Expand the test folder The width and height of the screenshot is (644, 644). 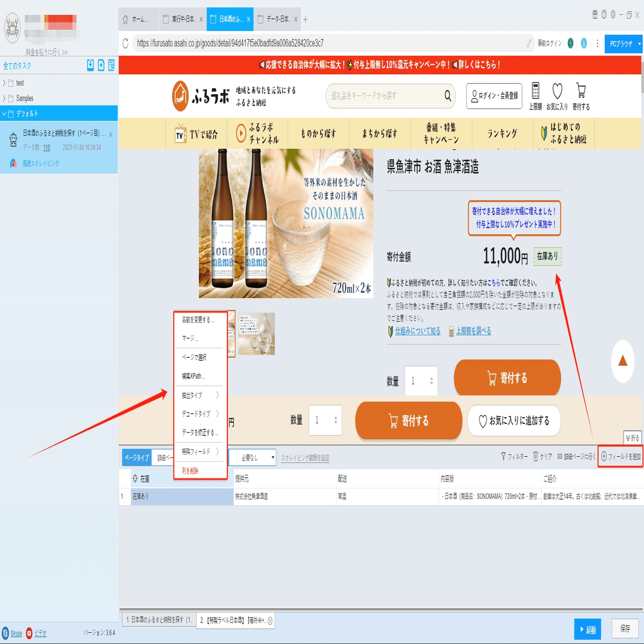click(4, 83)
